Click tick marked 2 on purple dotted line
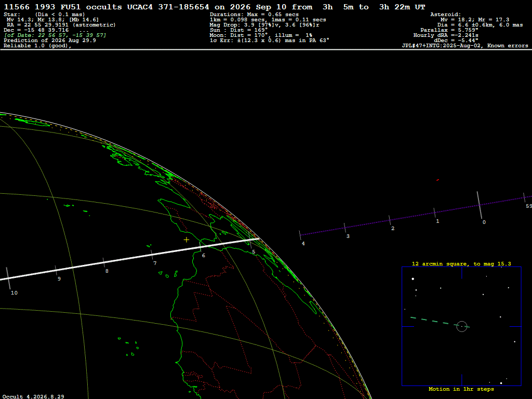The image size is (532, 399). (x=390, y=220)
